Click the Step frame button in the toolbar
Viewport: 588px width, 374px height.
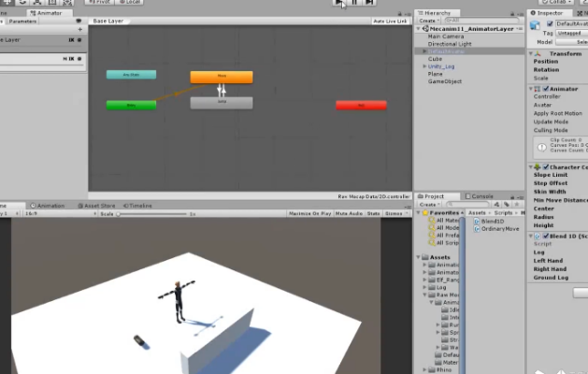click(369, 2)
